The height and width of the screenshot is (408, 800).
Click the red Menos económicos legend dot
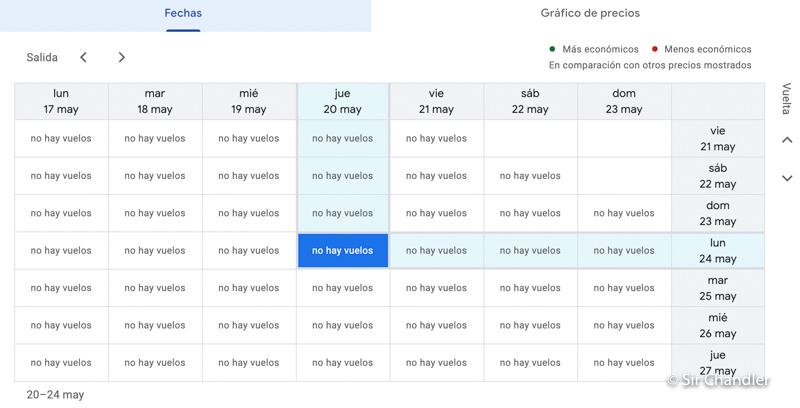655,49
